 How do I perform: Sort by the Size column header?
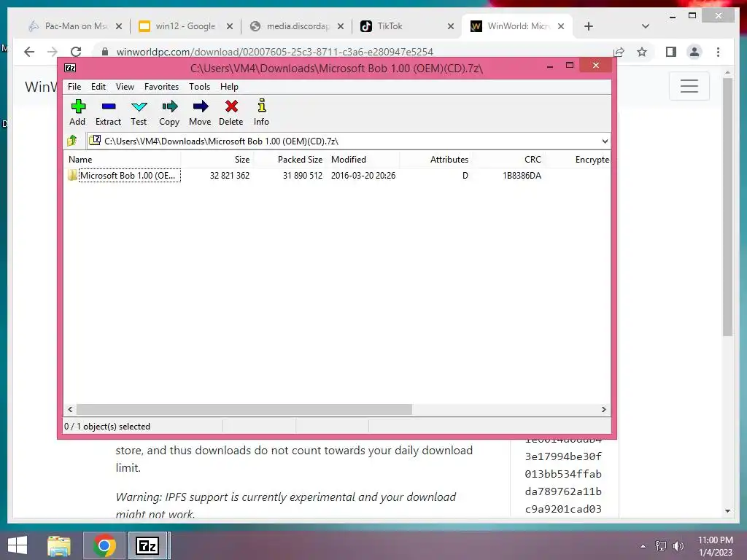tap(217, 160)
